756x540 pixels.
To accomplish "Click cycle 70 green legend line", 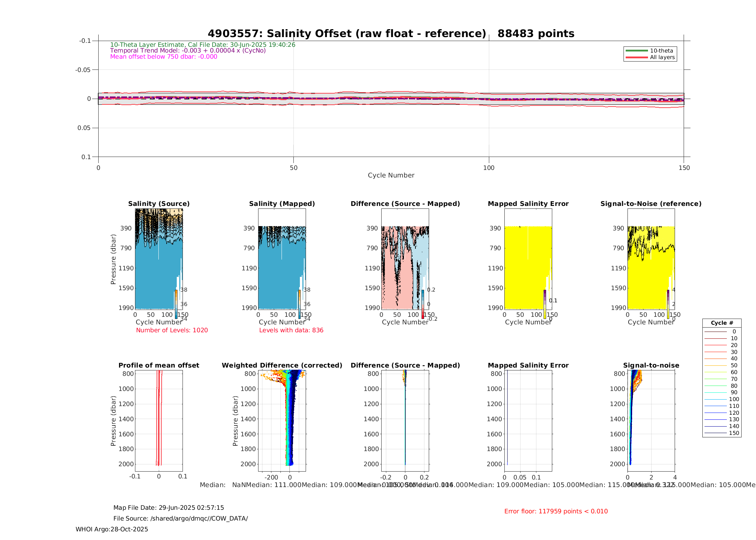I will (x=715, y=379).
